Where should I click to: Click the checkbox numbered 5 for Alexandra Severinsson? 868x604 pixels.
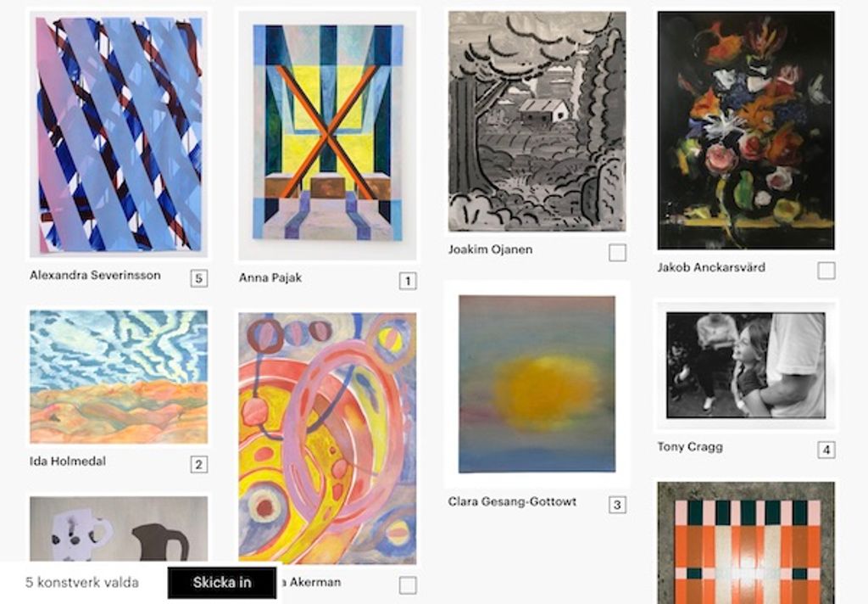pyautogui.click(x=199, y=278)
